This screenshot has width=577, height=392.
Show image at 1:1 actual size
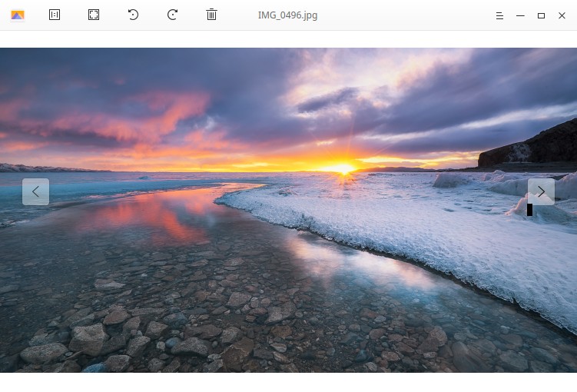pyautogui.click(x=55, y=15)
